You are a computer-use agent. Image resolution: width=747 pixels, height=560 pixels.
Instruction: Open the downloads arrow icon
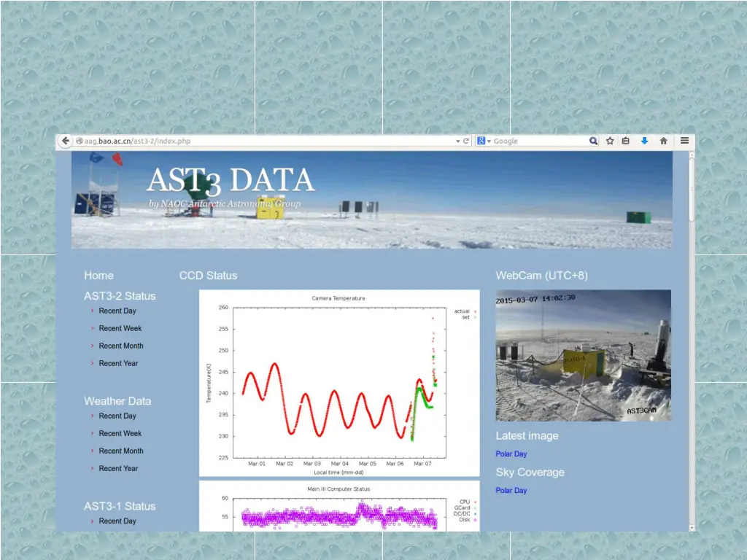(x=645, y=141)
